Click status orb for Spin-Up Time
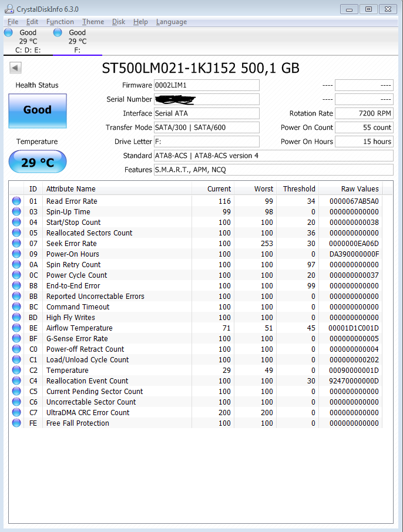This screenshot has height=532, width=403. (x=16, y=211)
